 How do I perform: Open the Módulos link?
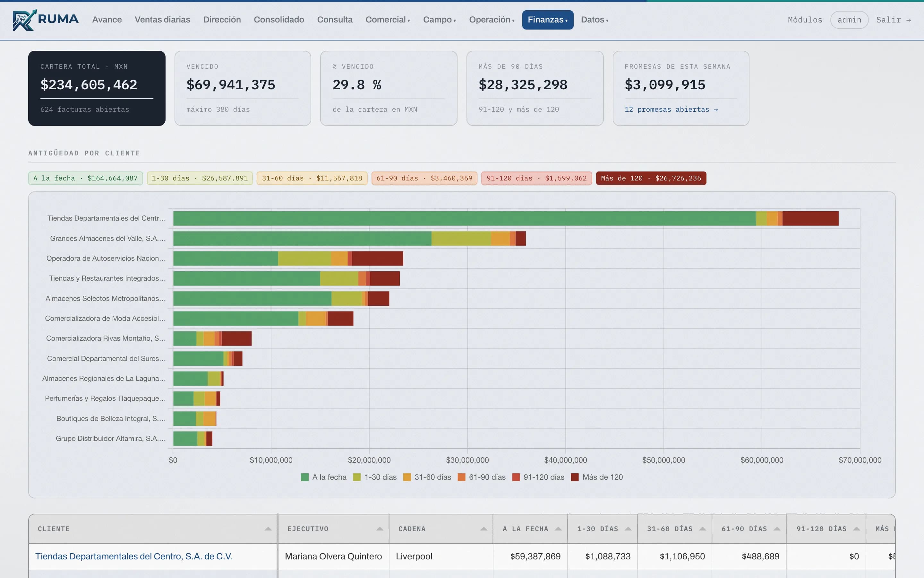coord(805,20)
